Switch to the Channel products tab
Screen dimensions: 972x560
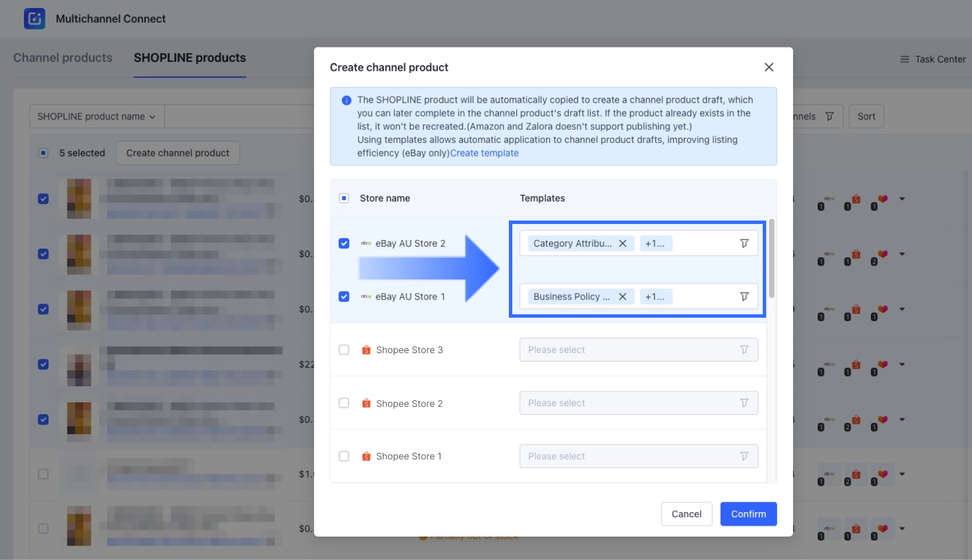tap(63, 58)
